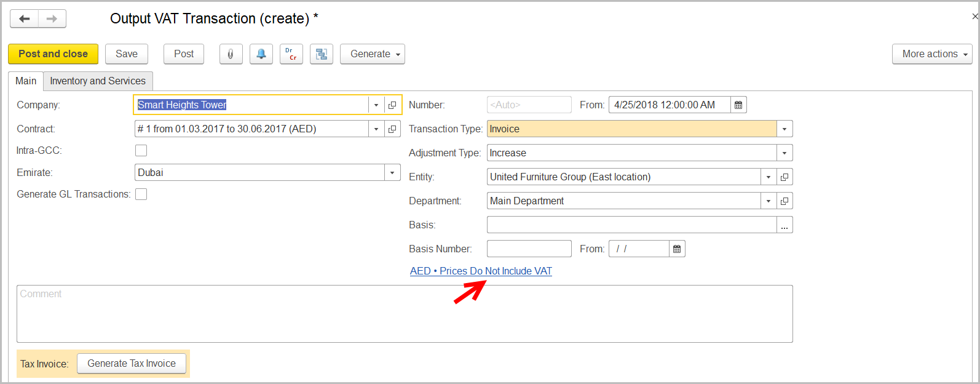This screenshot has height=384, width=980.
Task: Close the form with the X
Action: (x=974, y=17)
